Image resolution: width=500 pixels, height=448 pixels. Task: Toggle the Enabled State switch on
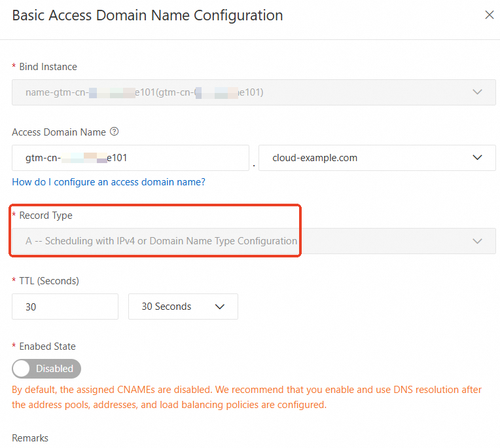click(x=46, y=369)
